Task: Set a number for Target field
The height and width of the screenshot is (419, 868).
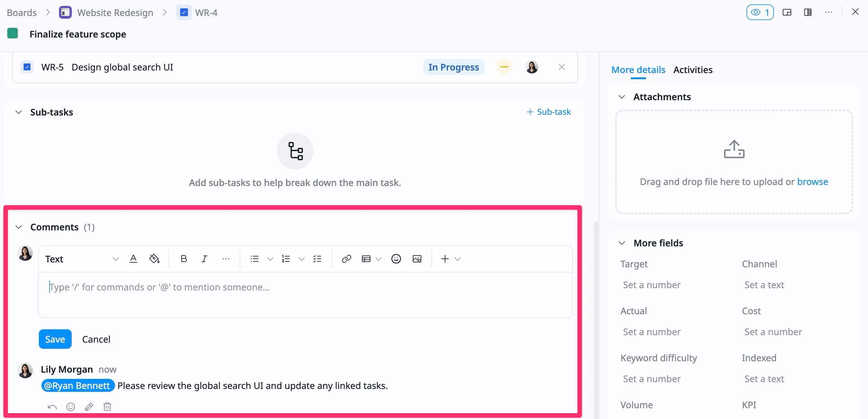Action: 651,285
